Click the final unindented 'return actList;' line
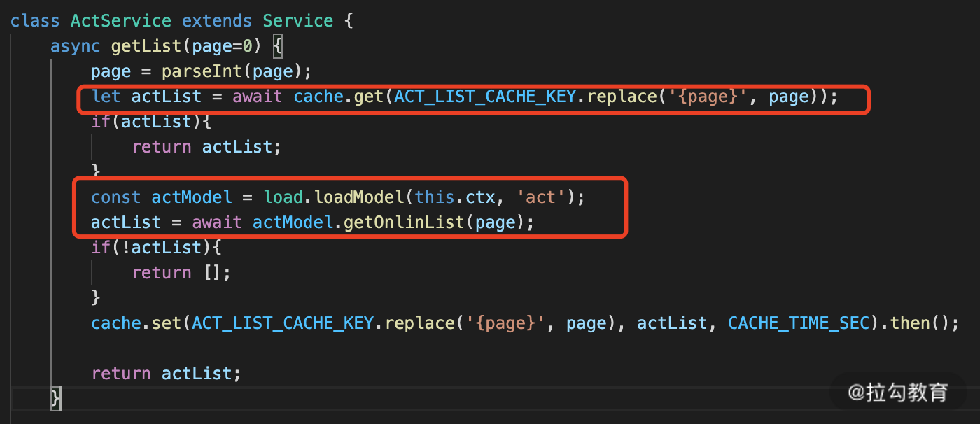Viewport: 980px width, 424px height. 166,374
